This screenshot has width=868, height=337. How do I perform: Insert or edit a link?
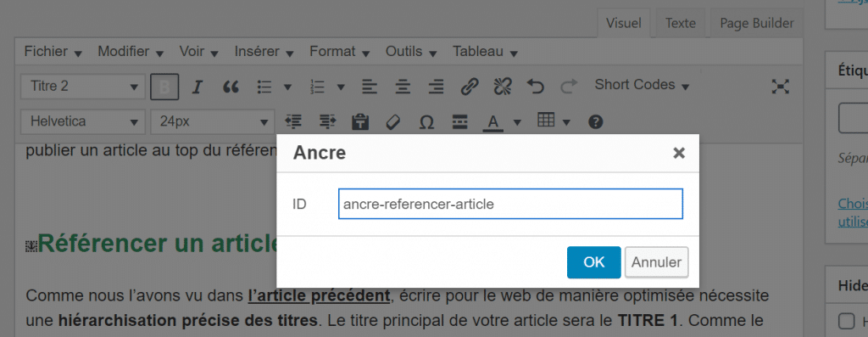[x=470, y=87]
